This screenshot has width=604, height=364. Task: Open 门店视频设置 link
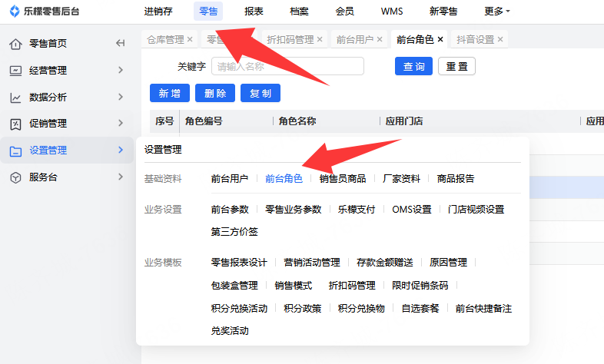[476, 210]
